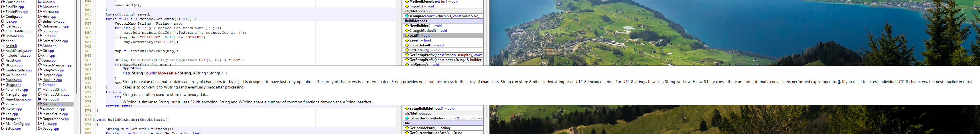Follow the String0 link in the tooltip
The image size is (980, 134).
pyautogui.click(x=215, y=73)
